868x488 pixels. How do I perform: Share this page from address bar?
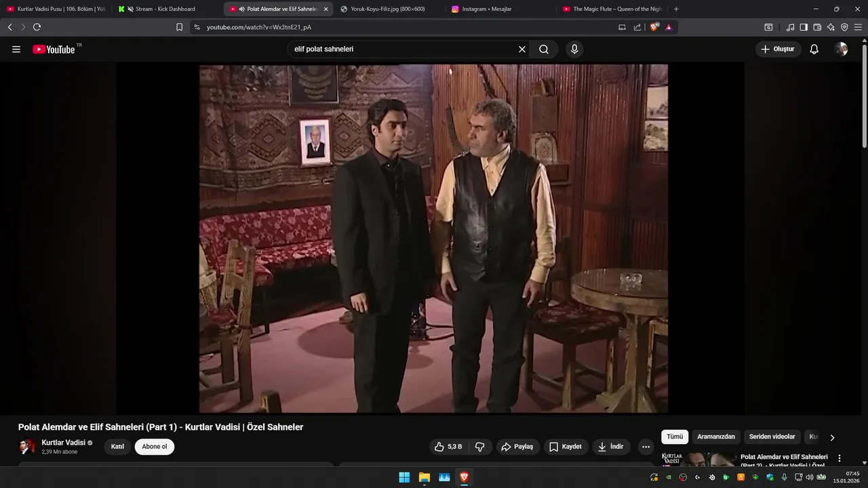(x=637, y=27)
